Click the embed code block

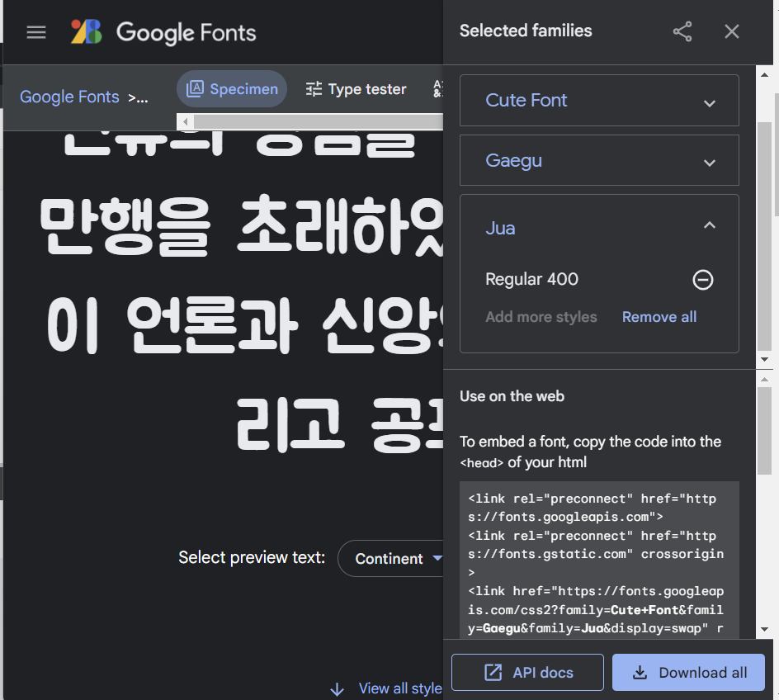pyautogui.click(x=598, y=560)
